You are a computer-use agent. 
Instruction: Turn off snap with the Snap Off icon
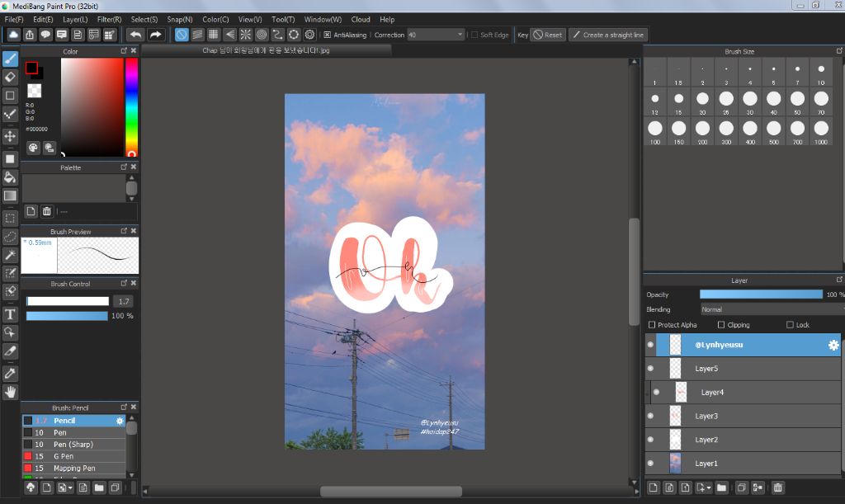(182, 35)
